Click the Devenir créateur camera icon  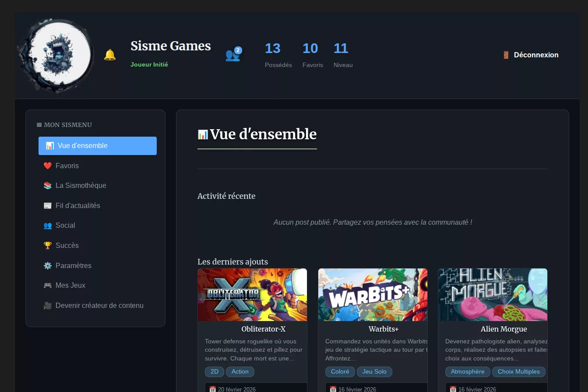48,305
